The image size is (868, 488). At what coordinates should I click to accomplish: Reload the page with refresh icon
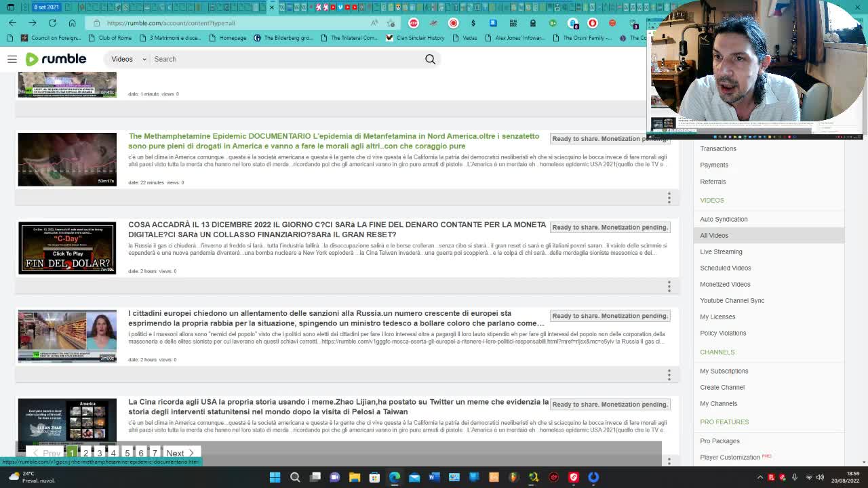coord(52,23)
